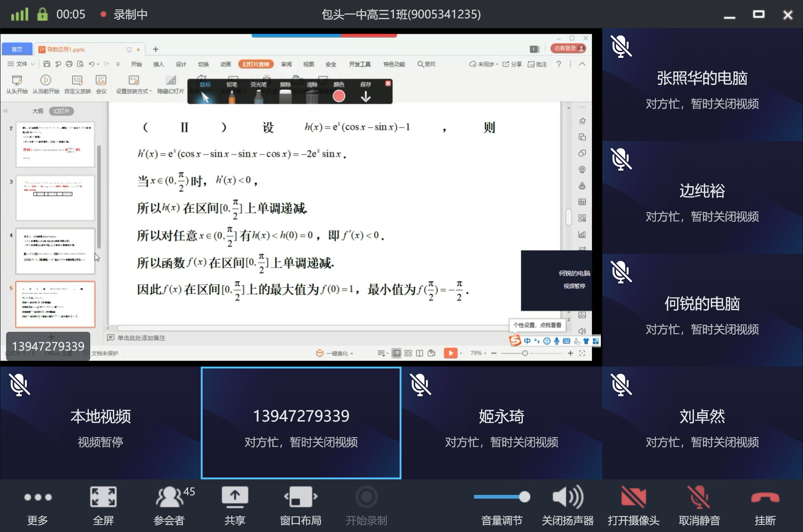Click the print preview icon in quick toolbar
The image size is (803, 532).
tap(80, 64)
